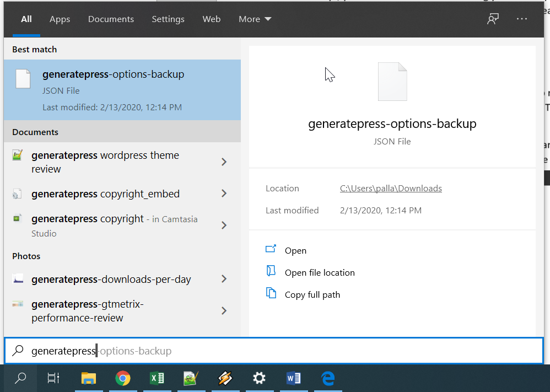The height and width of the screenshot is (392, 550).
Task: Open the search feedback icon
Action: (x=493, y=19)
